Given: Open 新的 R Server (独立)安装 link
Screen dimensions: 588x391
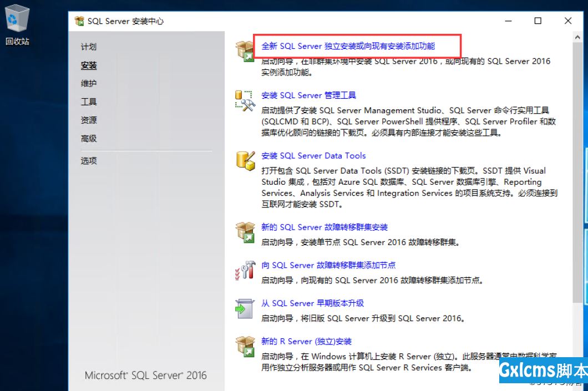Looking at the screenshot, I should click(306, 342).
